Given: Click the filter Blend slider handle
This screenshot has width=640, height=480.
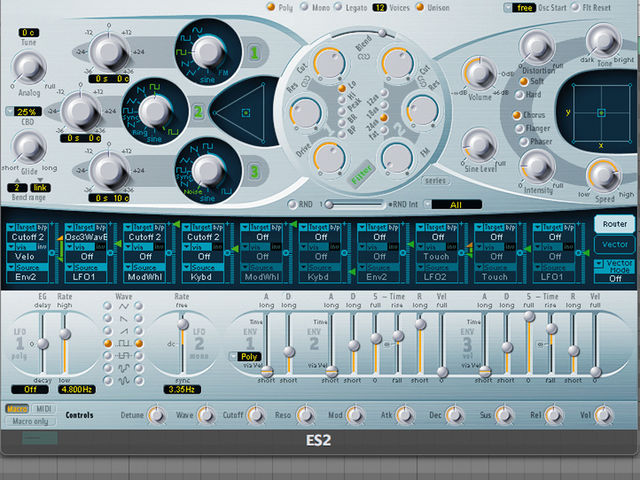Looking at the screenshot, I should coord(382,33).
